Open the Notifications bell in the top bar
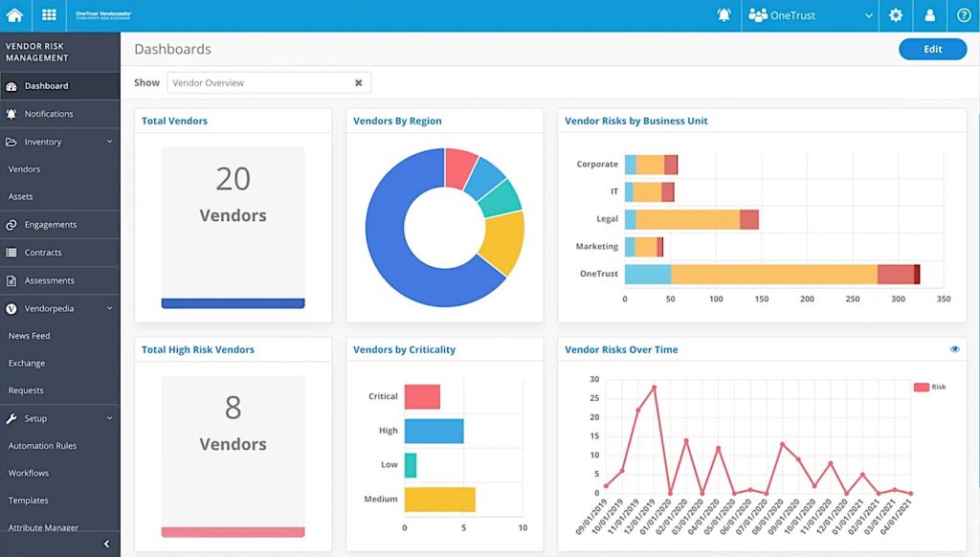980x557 pixels. point(724,15)
